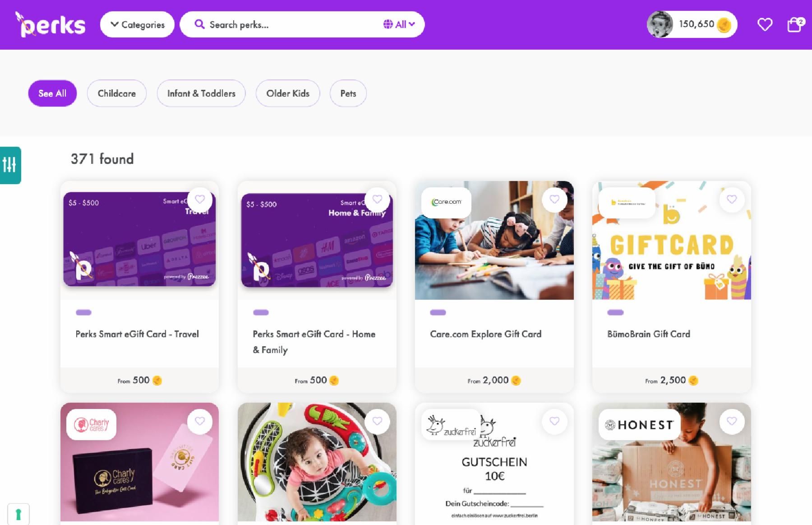Switch to Infant & Toddlers tab
Viewport: 812px width, 525px height.
201,93
